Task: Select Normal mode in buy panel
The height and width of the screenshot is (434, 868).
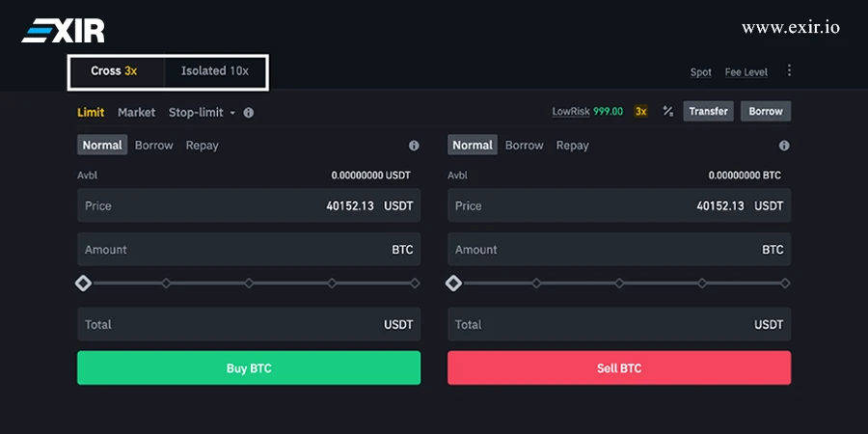Action: 102,145
